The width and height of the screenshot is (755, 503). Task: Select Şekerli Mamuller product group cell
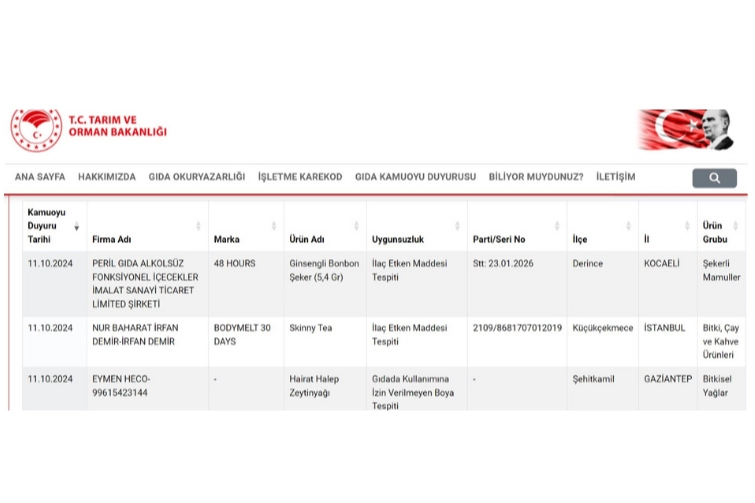click(721, 284)
